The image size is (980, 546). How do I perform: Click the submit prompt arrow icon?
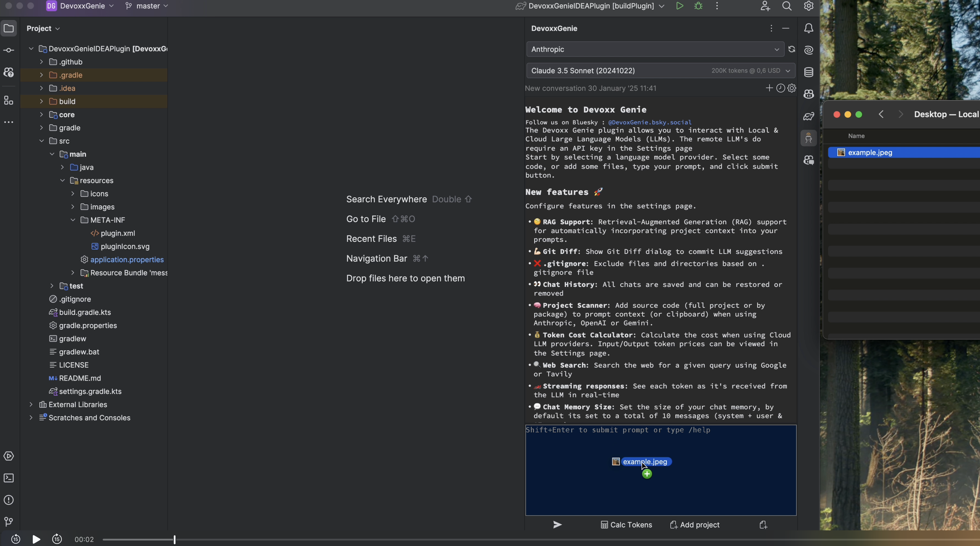pyautogui.click(x=557, y=525)
